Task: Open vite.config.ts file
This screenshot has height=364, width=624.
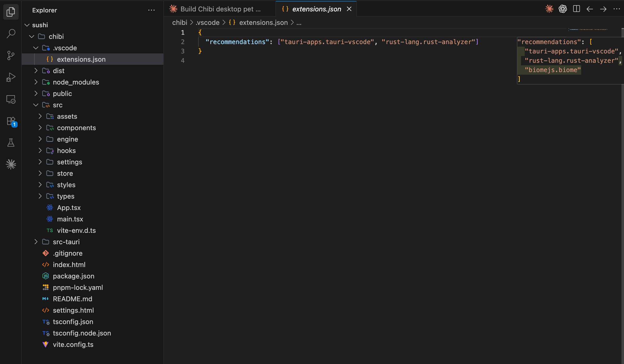Action: point(93,344)
